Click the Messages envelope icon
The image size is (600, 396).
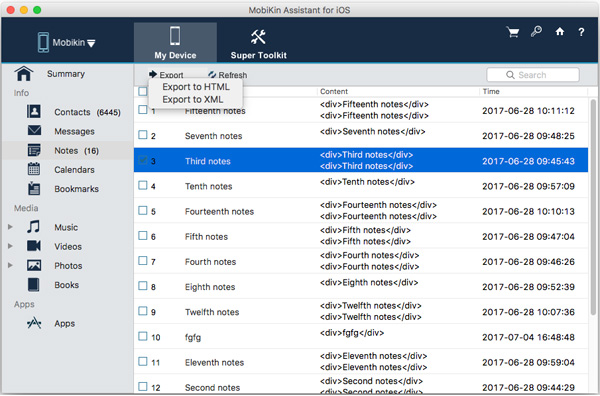[34, 130]
